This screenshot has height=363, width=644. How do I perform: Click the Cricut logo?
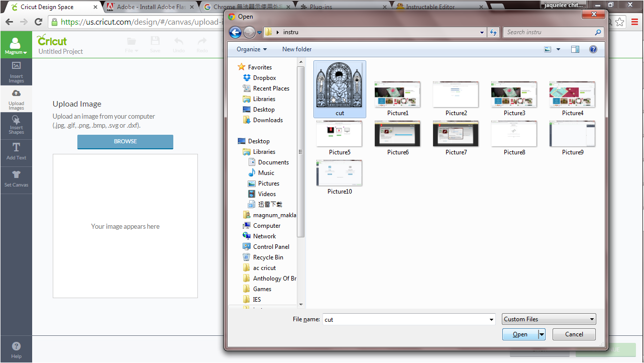(x=52, y=40)
